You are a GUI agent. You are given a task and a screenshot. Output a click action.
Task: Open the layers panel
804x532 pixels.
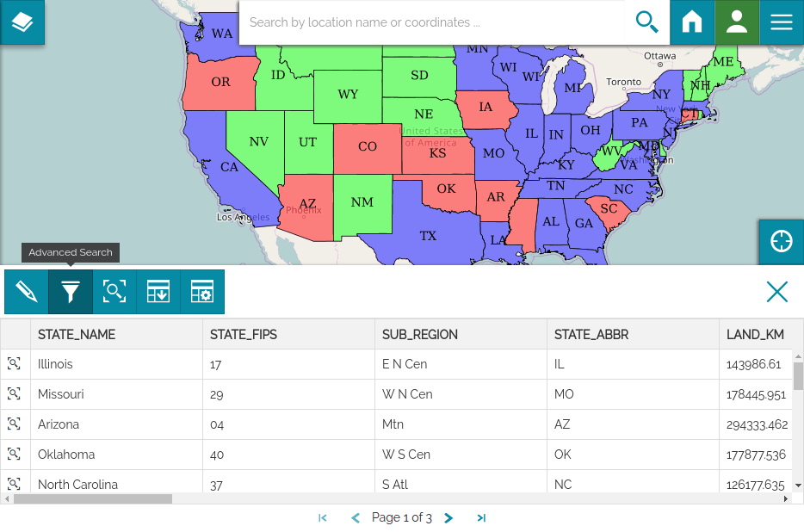[22, 22]
